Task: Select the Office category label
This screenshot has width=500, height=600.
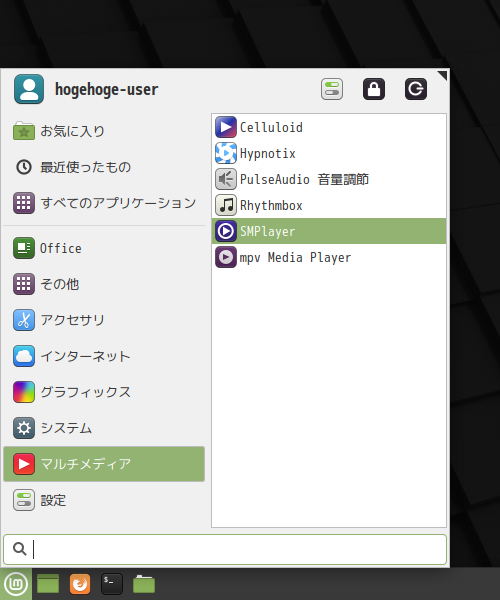Action: coord(61,248)
